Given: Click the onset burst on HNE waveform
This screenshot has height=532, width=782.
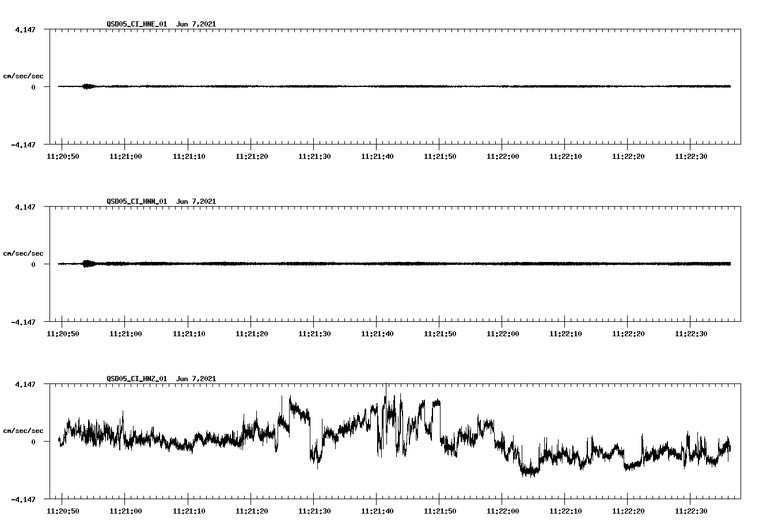Looking at the screenshot, I should (x=88, y=86).
